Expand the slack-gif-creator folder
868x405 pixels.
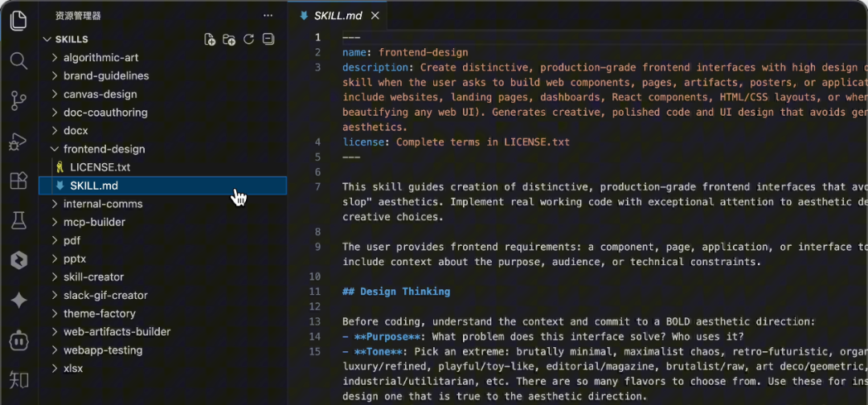point(55,295)
